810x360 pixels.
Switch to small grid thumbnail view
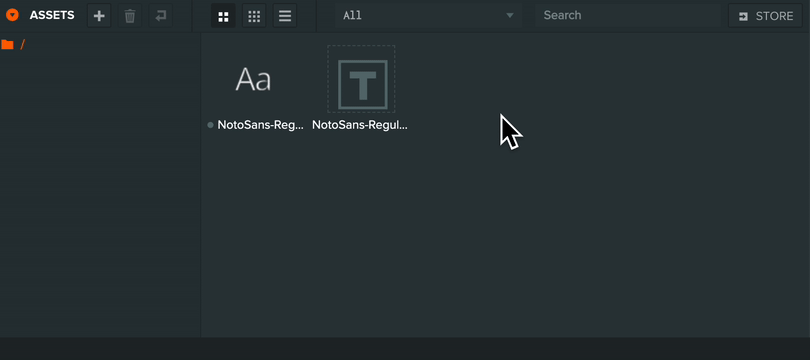[254, 16]
